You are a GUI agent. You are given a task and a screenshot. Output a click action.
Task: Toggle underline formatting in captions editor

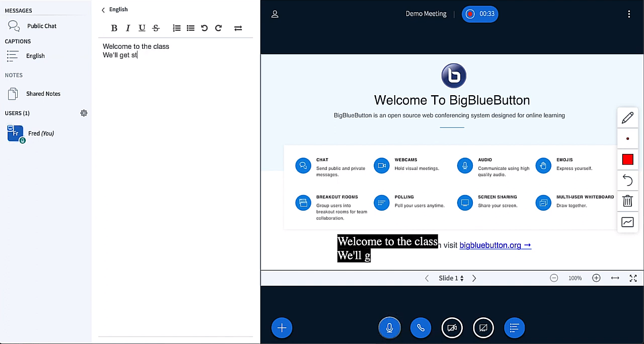pyautogui.click(x=142, y=28)
